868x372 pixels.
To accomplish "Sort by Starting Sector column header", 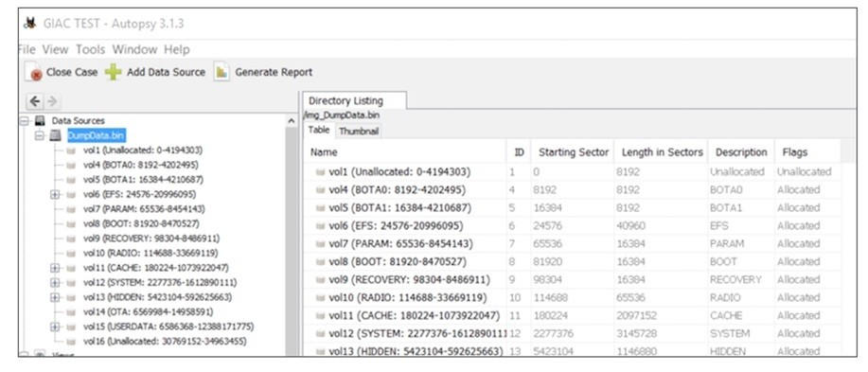I will click(x=574, y=152).
